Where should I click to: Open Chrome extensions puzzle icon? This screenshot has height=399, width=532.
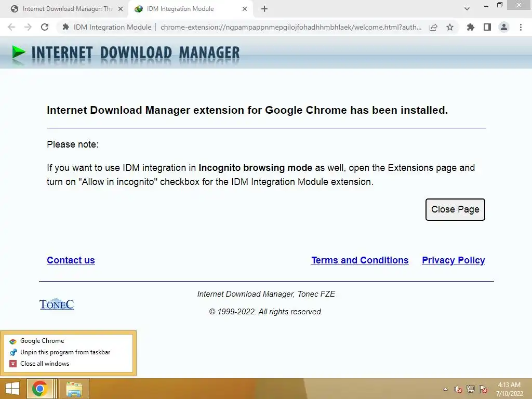click(470, 27)
